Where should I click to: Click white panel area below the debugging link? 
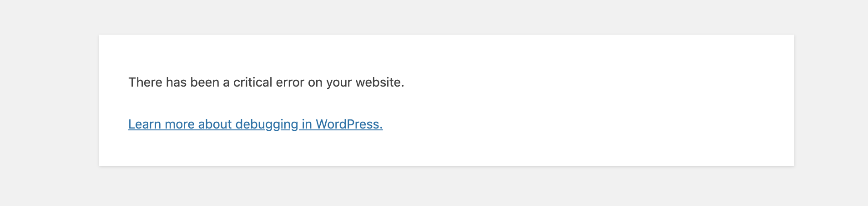[446, 150]
